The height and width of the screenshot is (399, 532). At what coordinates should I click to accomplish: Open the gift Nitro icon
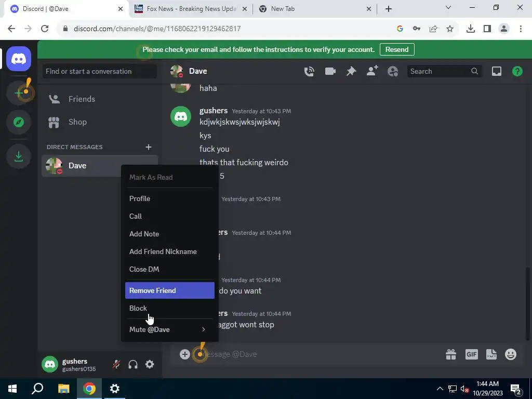(451, 354)
